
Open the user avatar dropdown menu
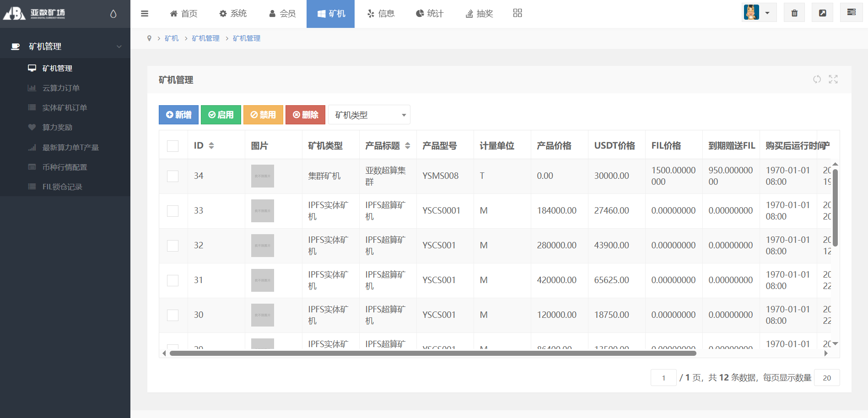[759, 13]
